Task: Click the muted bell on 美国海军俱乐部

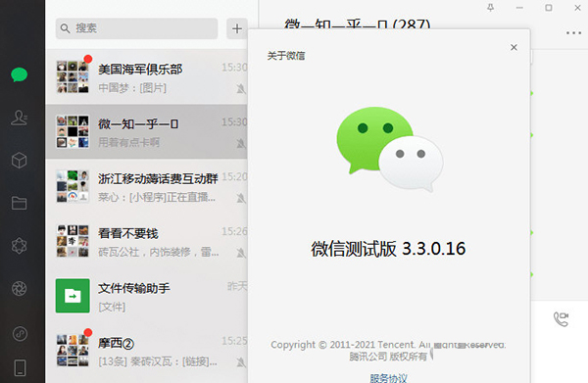Action: click(x=241, y=89)
